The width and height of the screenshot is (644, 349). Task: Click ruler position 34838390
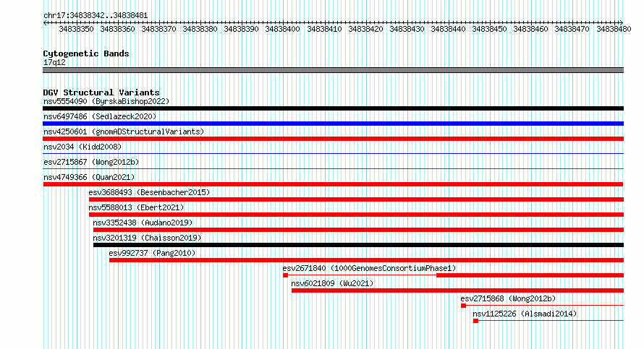(x=241, y=29)
